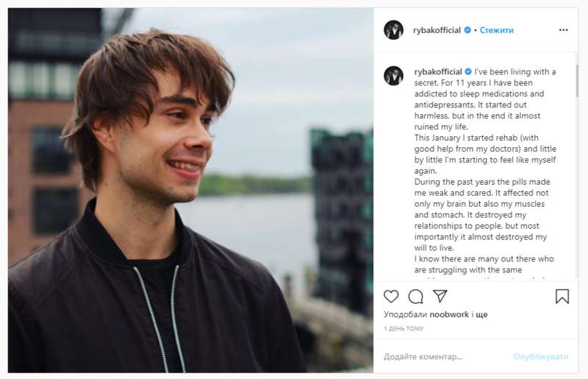Click the 1 ДЕНЬ ТОМУ timestamp
This screenshot has height=379, width=588.
404,328
